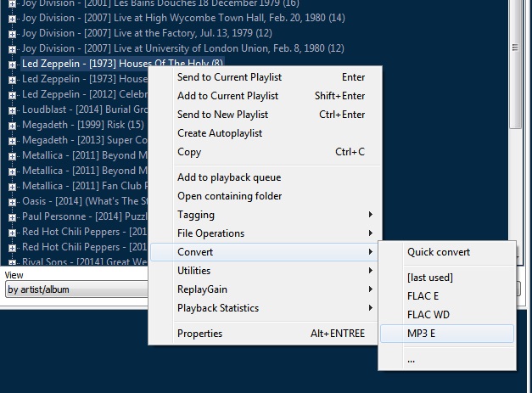Select Joy Division Live at the Factory row

point(147,33)
